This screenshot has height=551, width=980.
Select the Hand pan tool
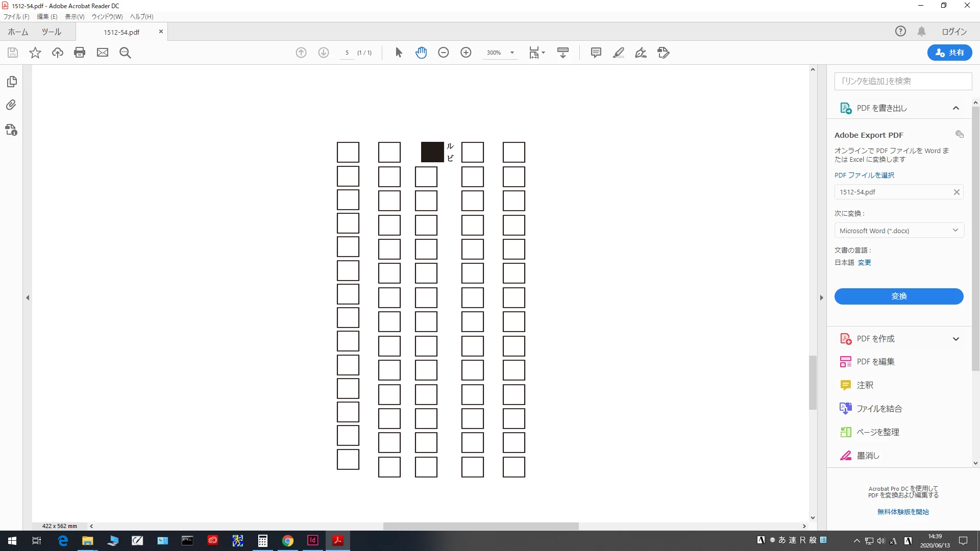pos(421,53)
